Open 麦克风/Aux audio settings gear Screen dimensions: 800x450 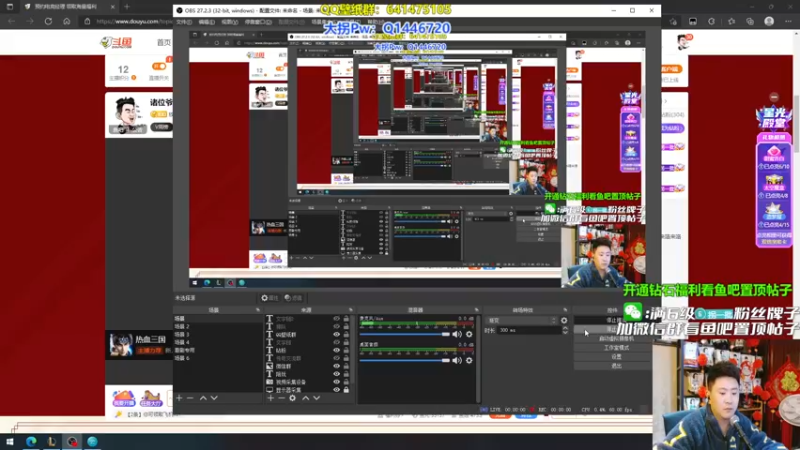pyautogui.click(x=469, y=334)
